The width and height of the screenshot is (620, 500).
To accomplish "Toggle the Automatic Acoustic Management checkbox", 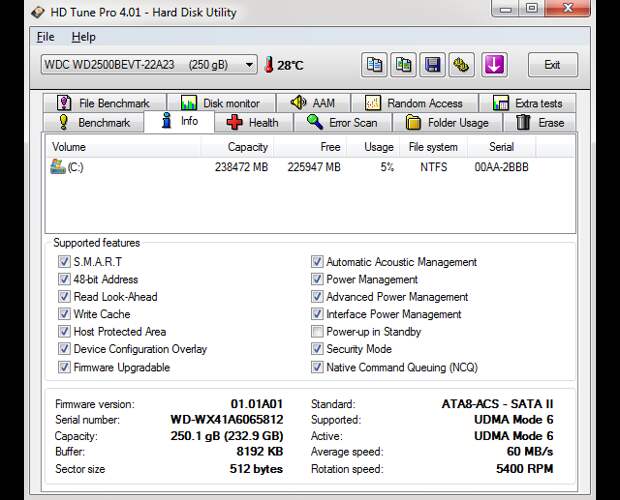I will (x=317, y=261).
